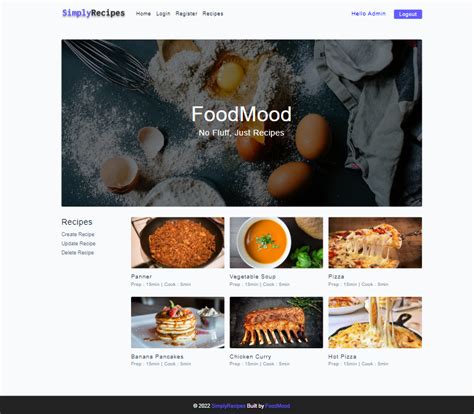474x414 pixels.
Task: Click the Logout button
Action: pyautogui.click(x=408, y=14)
